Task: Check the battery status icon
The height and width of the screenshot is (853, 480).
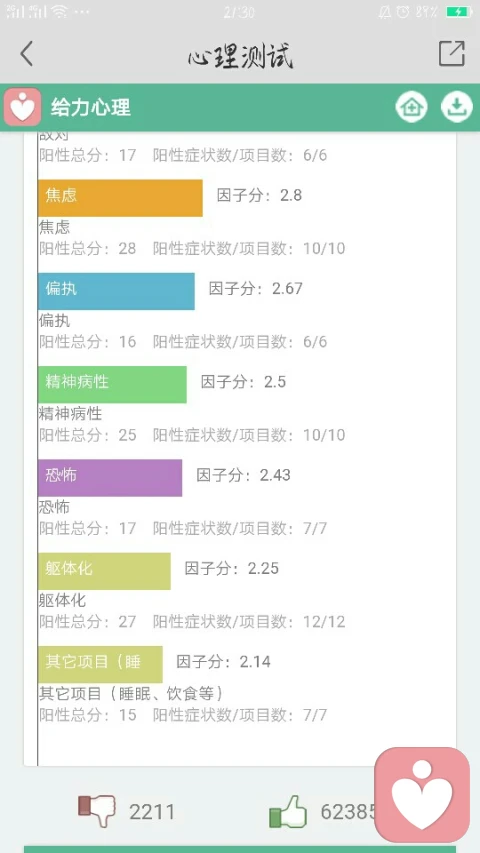Action: point(459,11)
